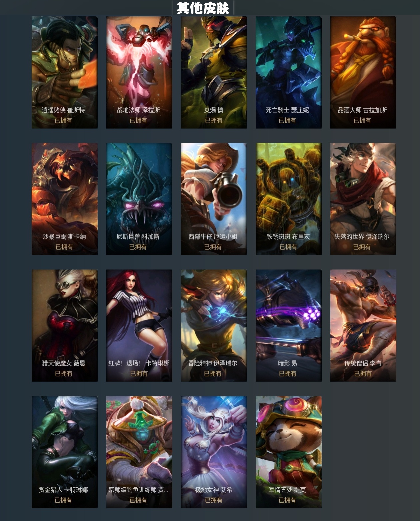Click the 宗师级钓鱼训练师 贾克斯 skin

point(139,452)
